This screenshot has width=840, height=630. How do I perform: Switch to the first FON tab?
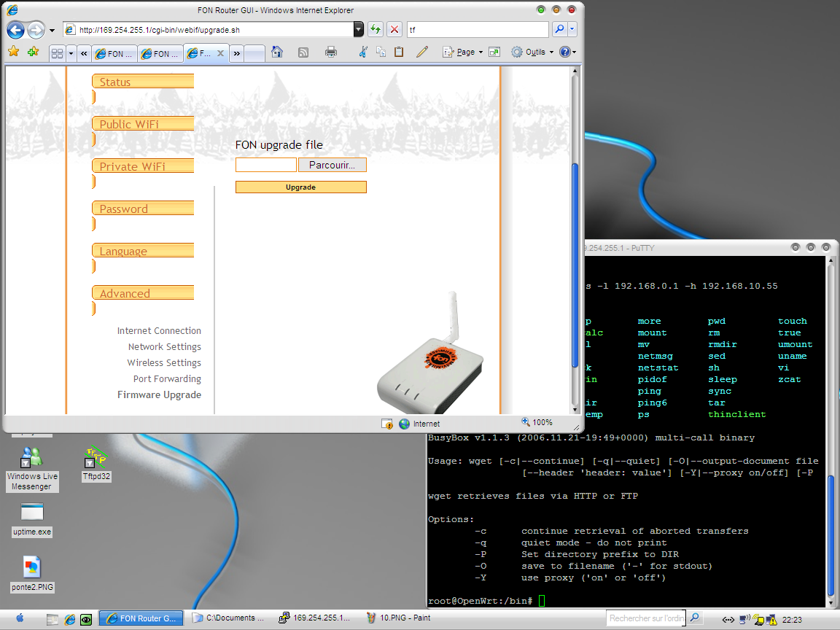point(114,53)
